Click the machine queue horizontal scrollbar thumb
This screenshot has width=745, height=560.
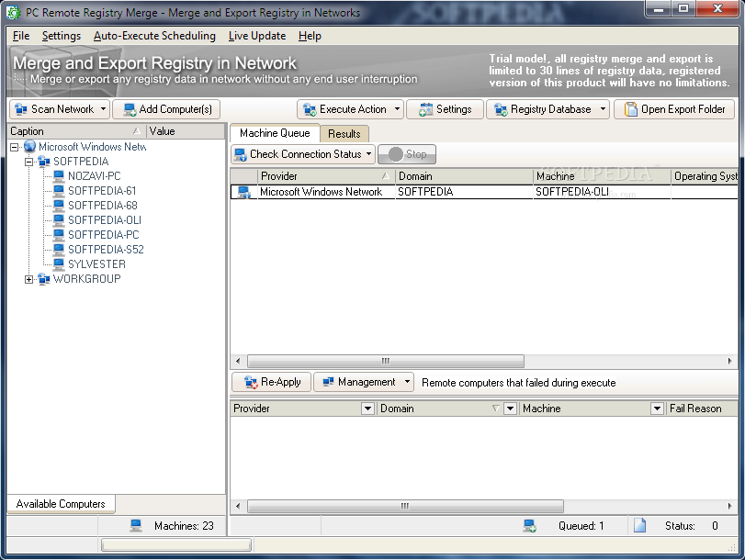click(385, 362)
